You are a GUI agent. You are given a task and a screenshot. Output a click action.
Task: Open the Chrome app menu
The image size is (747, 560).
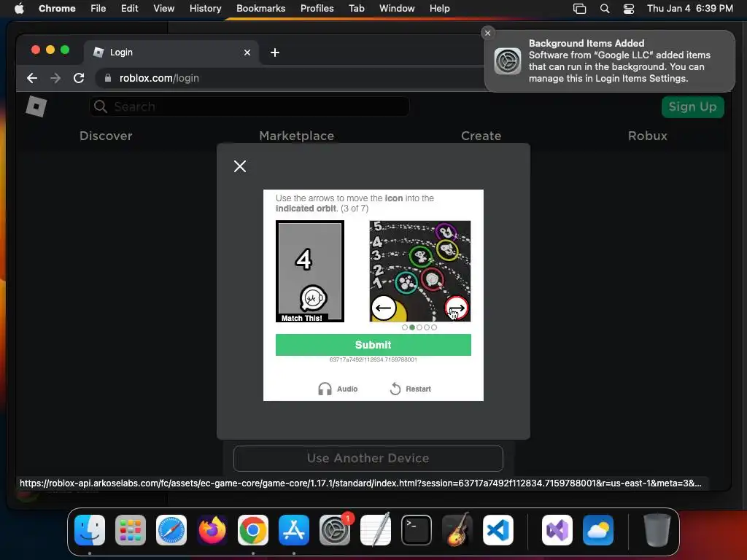click(x=57, y=8)
